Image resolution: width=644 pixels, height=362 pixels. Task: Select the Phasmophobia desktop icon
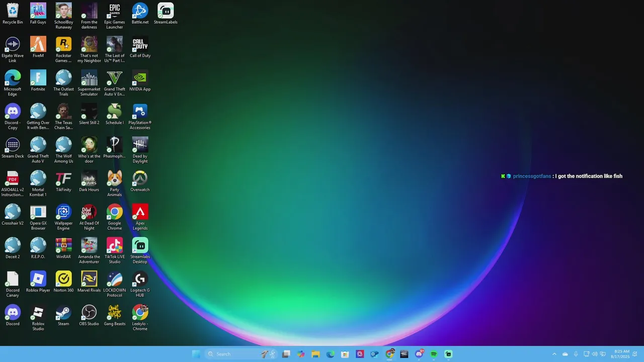115,148
